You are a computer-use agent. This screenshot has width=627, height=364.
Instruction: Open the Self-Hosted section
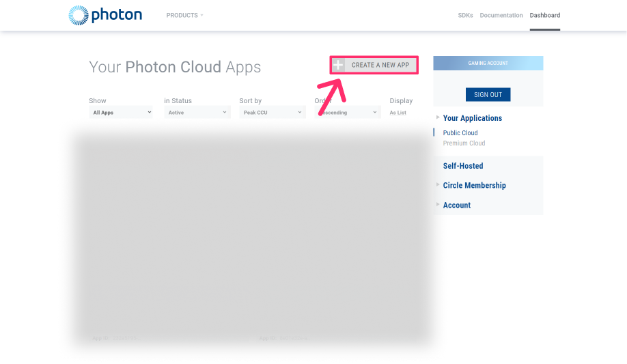(x=462, y=165)
